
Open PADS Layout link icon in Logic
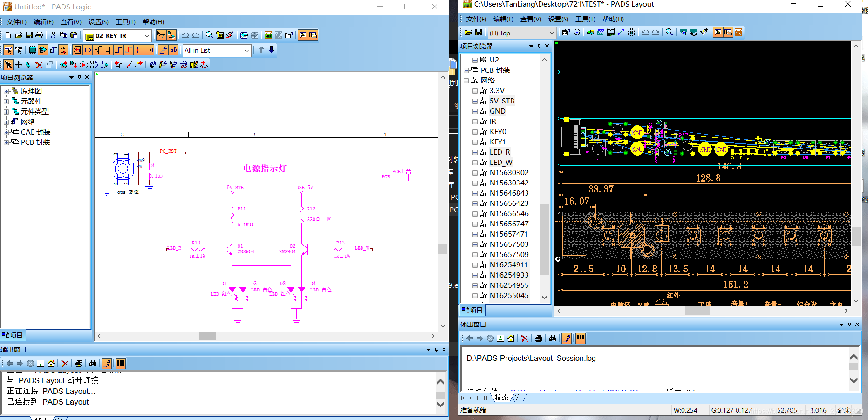pos(268,35)
